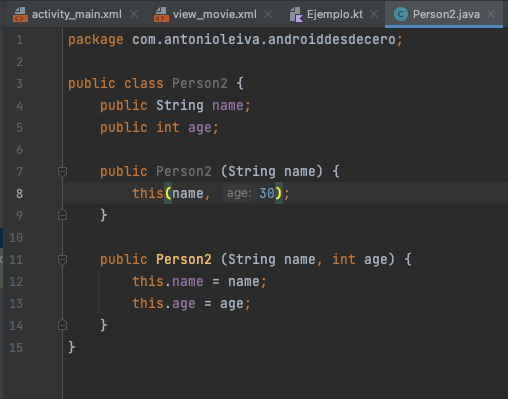
Task: Click the highlighted Person2 constructor name on line 11
Action: click(184, 259)
